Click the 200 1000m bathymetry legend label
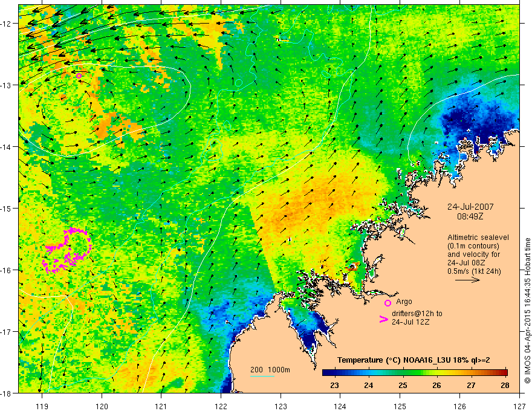 (270, 370)
